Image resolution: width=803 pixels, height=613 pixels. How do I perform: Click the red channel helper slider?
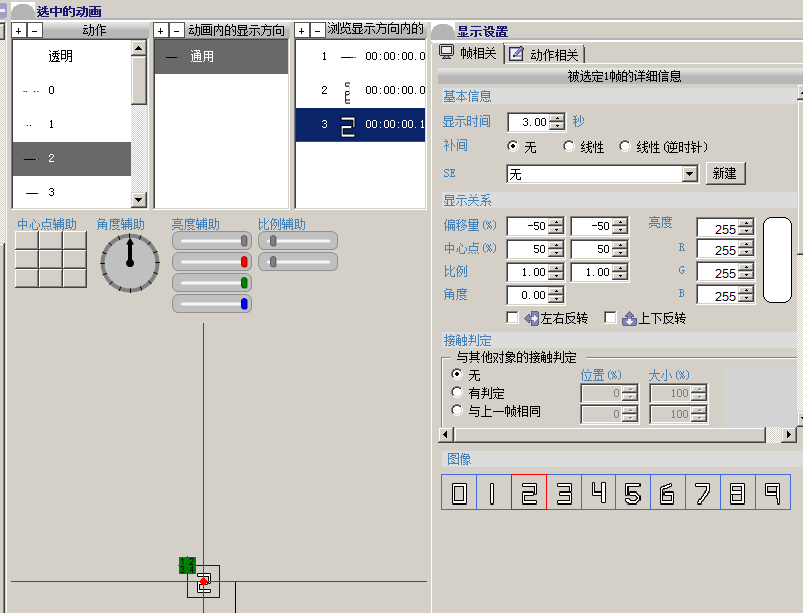pos(212,262)
